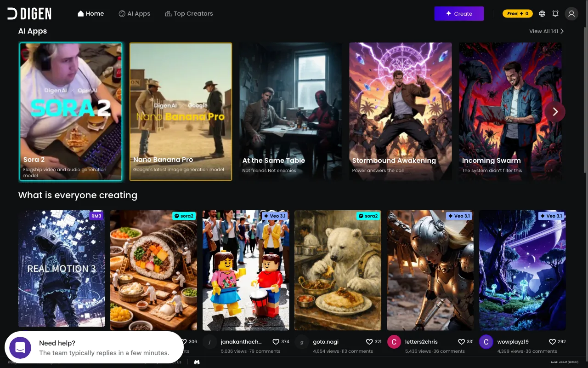Open the goto.nagi username link
This screenshot has width=588, height=368.
click(326, 342)
